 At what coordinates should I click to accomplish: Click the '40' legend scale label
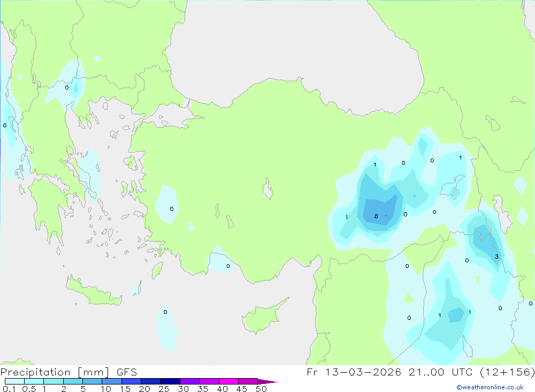pos(223,389)
